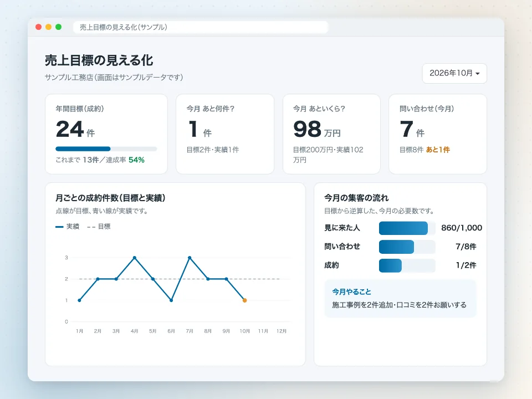Viewport: 532px width, 399px height.
Task: Click the 売上目標の見える化 page heading
Action: 99,60
